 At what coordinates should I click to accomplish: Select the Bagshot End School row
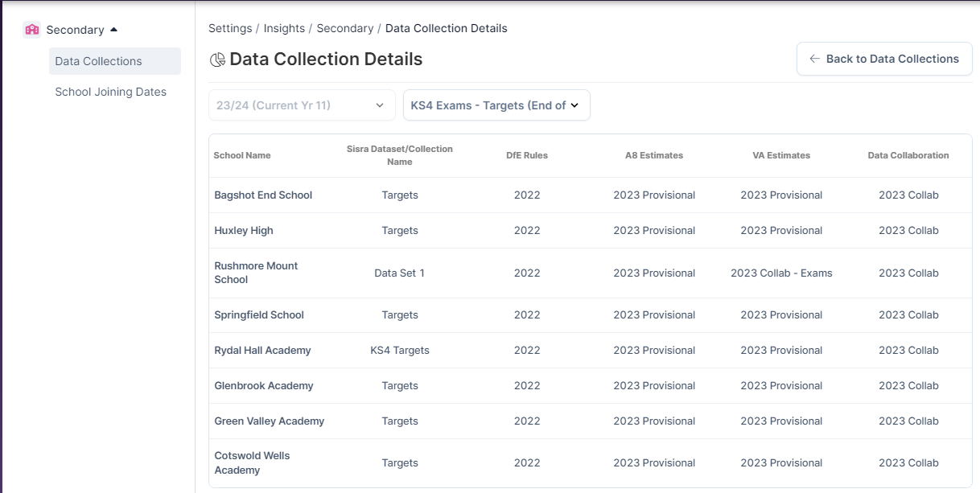[263, 195]
